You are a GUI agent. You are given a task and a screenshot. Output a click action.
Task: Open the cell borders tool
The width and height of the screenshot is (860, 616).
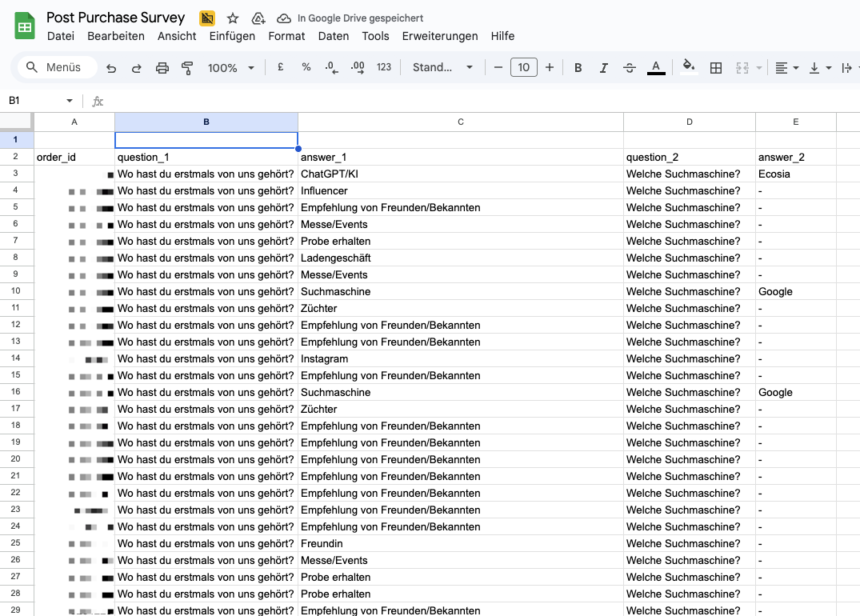(x=716, y=68)
